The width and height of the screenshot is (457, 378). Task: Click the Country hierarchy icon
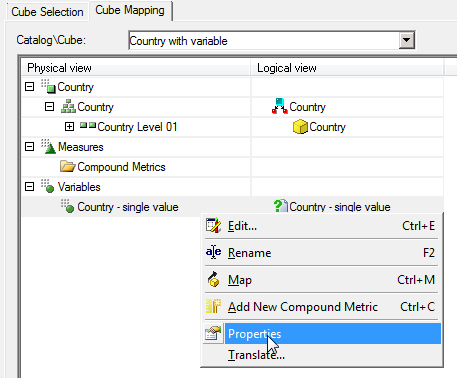[x=68, y=106]
